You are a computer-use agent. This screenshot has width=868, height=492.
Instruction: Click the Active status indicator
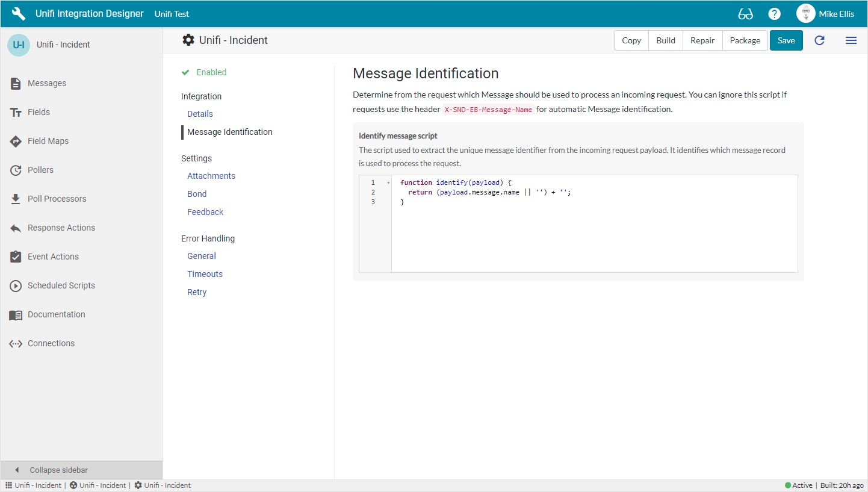[x=798, y=485]
